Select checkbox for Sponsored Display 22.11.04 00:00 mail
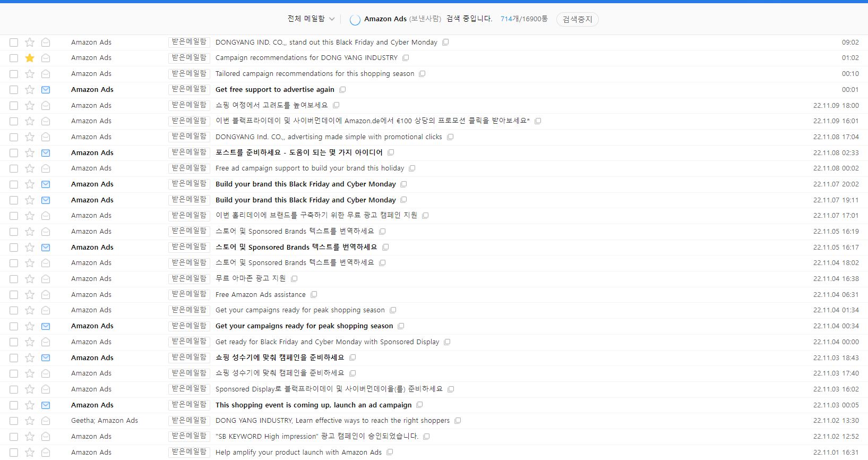This screenshot has width=868, height=460. click(14, 342)
